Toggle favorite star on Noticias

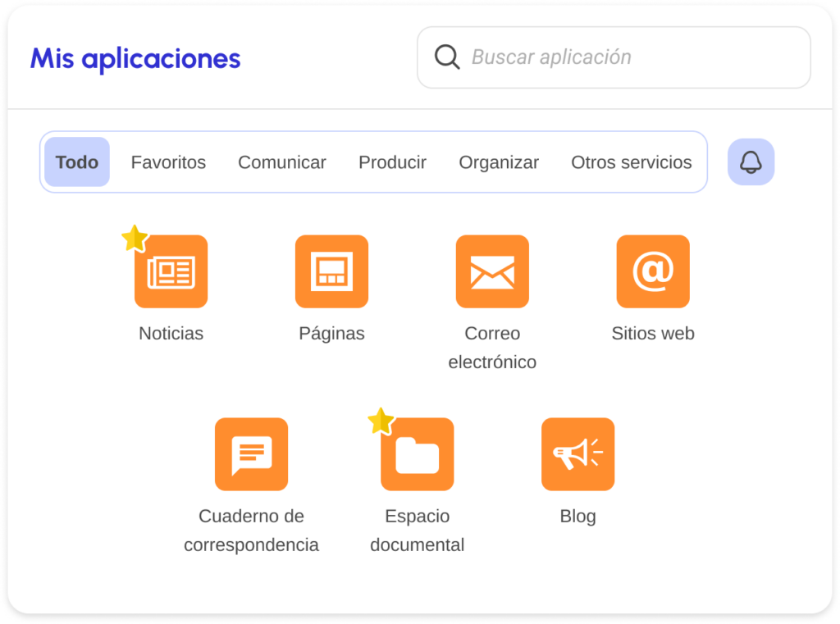click(x=135, y=238)
